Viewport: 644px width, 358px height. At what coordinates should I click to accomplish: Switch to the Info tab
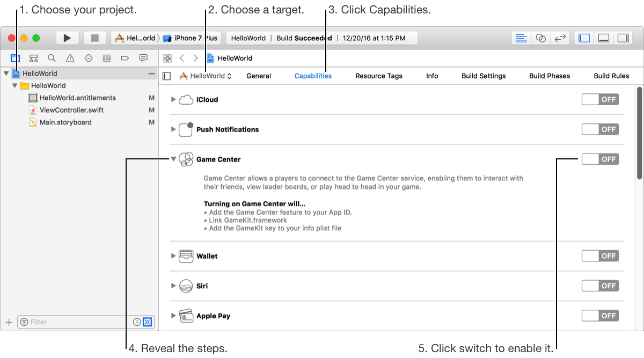click(x=432, y=76)
